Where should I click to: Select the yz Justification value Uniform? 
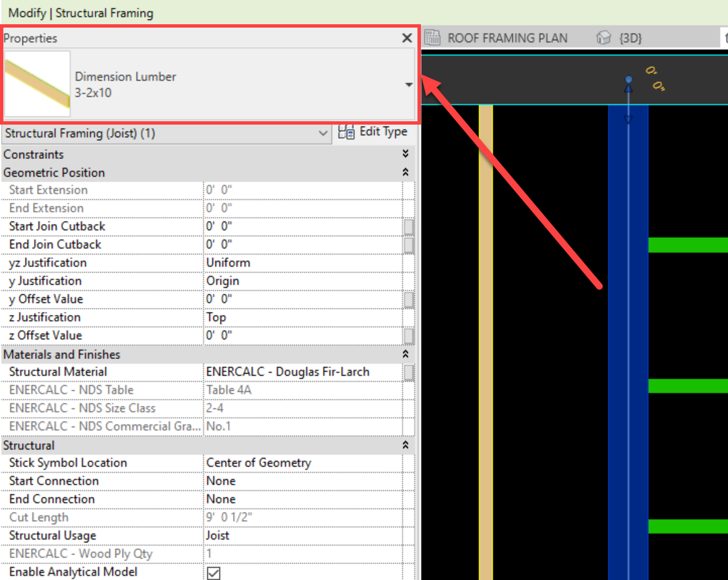[x=302, y=263]
